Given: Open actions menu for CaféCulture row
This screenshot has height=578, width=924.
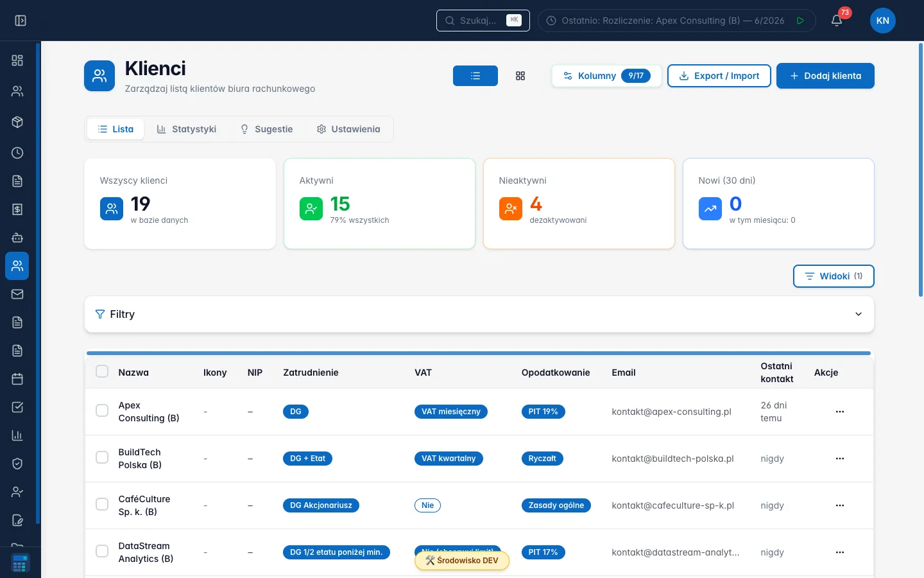Looking at the screenshot, I should 840,505.
